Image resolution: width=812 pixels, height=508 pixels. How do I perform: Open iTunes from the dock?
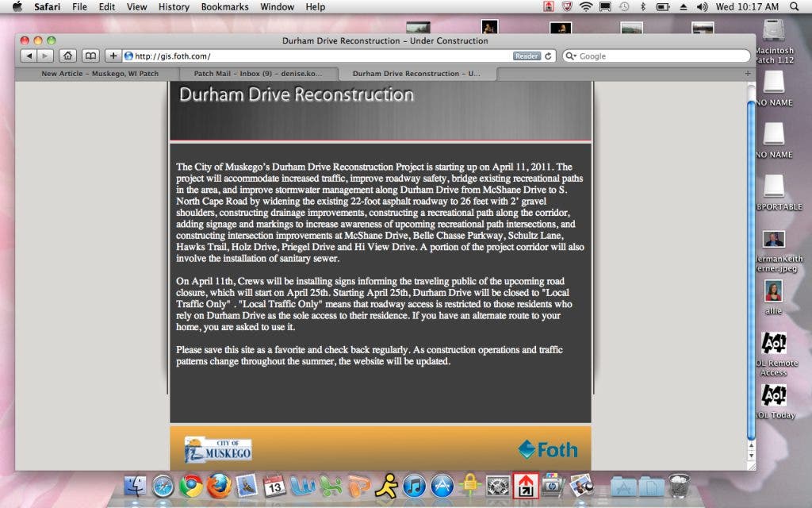pos(414,485)
